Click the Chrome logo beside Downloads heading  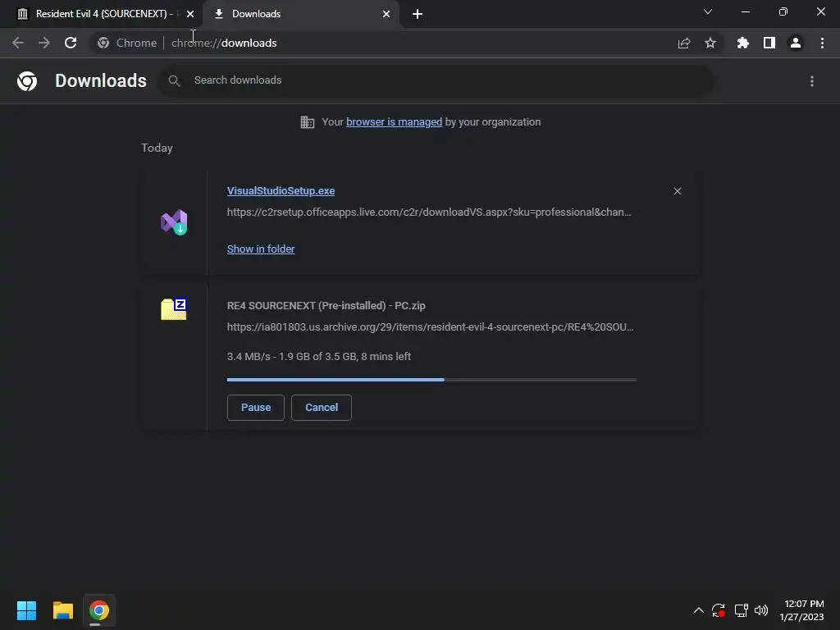click(x=27, y=81)
